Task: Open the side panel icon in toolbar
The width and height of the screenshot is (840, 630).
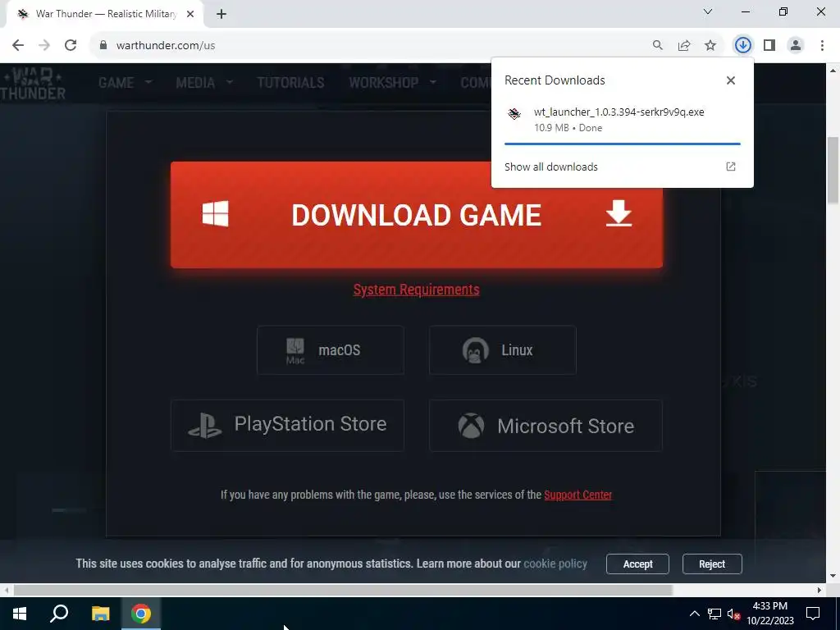Action: pyautogui.click(x=769, y=45)
